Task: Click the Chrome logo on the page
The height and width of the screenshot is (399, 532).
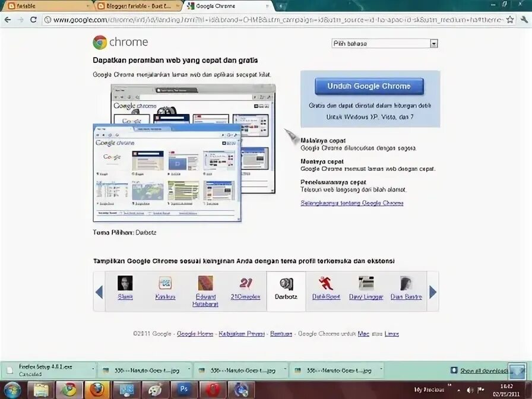Action: [100, 42]
